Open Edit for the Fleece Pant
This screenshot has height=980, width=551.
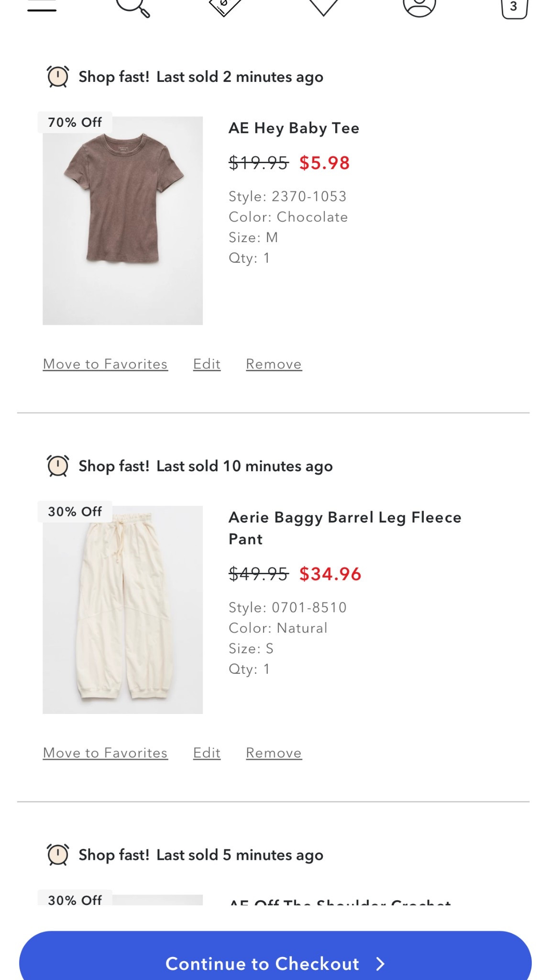pos(206,752)
